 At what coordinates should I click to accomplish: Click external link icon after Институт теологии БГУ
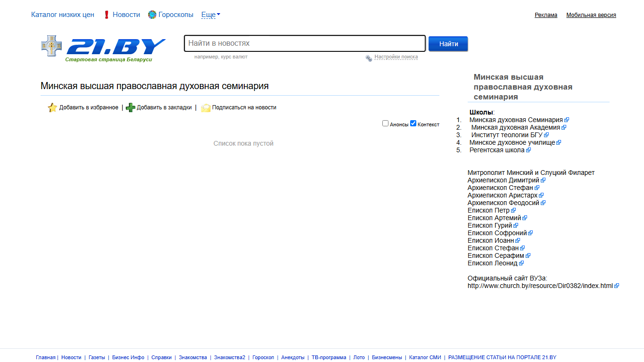coord(546,135)
